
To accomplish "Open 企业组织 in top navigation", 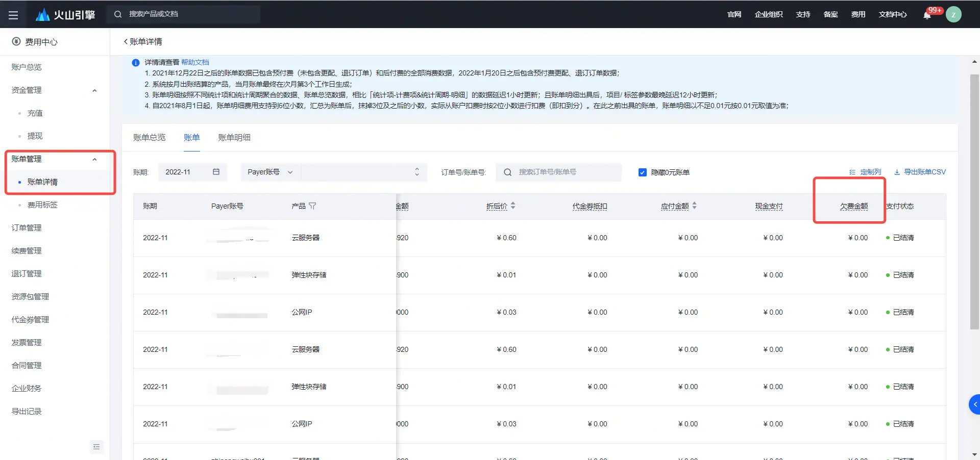I will pyautogui.click(x=769, y=15).
